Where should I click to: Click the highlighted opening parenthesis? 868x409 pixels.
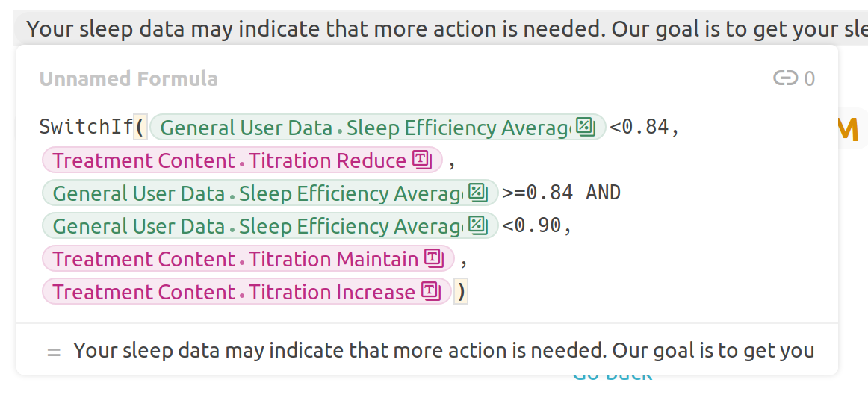click(x=140, y=128)
